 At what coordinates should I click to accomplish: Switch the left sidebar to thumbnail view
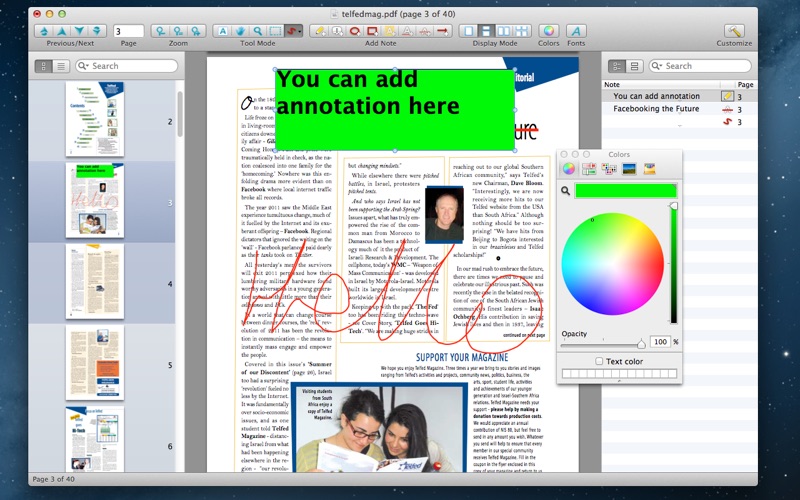click(45, 66)
